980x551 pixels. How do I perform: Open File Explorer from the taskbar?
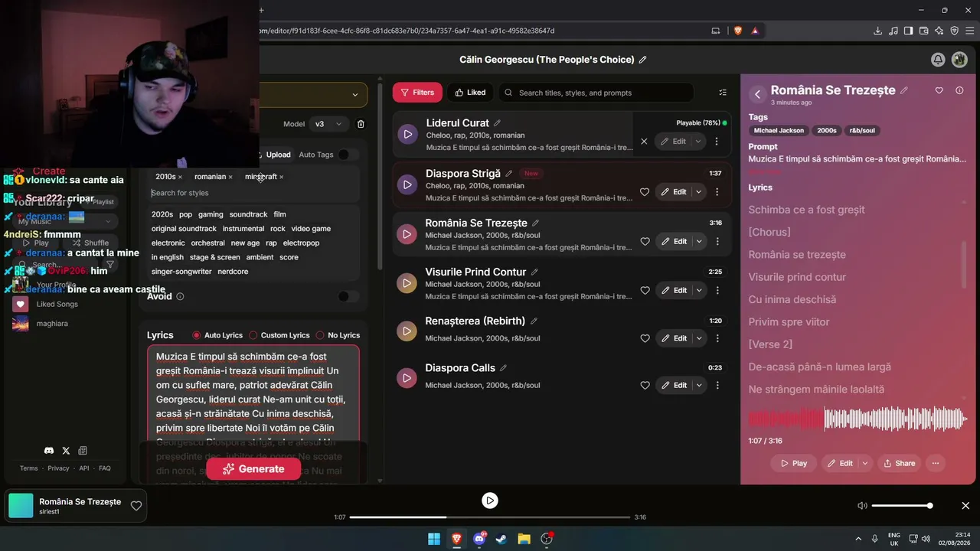[x=524, y=539]
